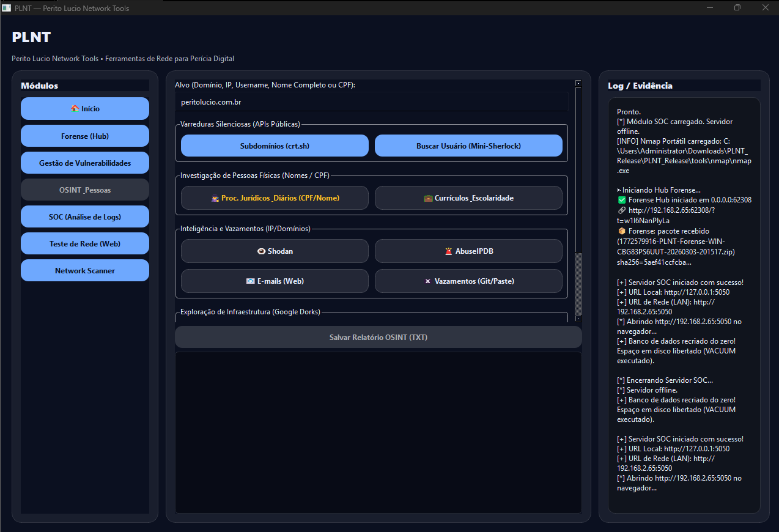The height and width of the screenshot is (532, 779).
Task: Run the AbuseIPDB check
Action: (468, 251)
